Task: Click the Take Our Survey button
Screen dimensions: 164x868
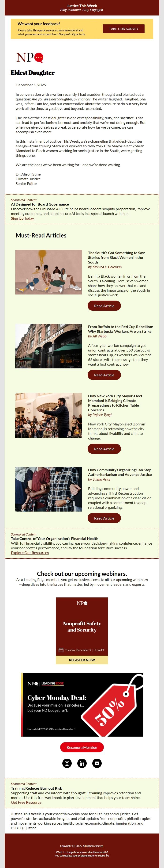Action: pyautogui.click(x=124, y=29)
